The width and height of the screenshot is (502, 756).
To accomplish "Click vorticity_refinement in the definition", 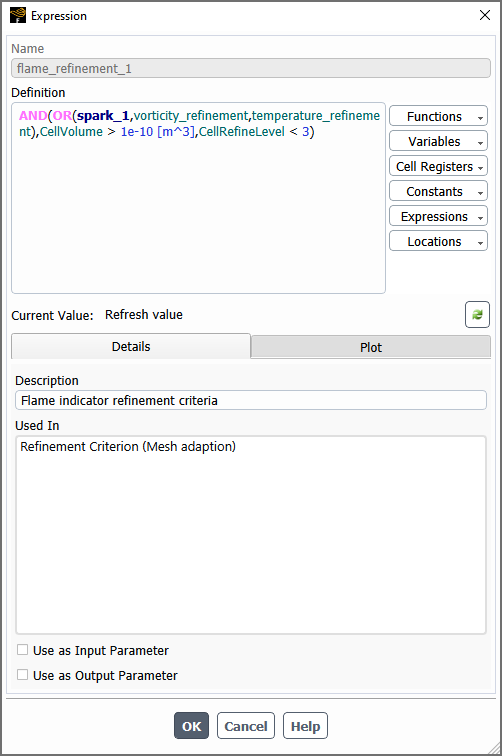I will (191, 116).
